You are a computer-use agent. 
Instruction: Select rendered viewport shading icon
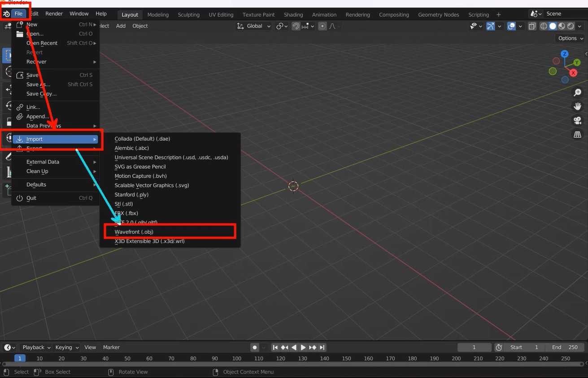click(x=570, y=26)
